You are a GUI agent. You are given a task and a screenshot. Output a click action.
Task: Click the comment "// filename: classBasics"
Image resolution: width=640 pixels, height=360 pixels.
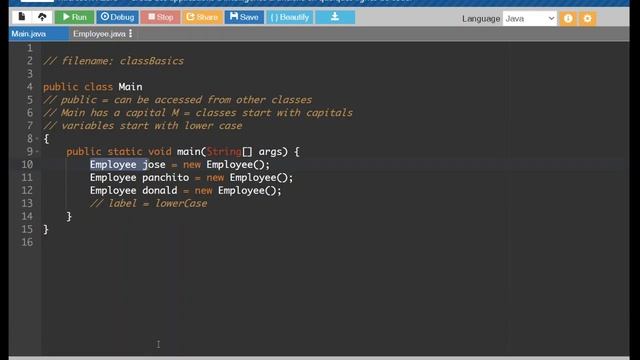[x=113, y=61]
